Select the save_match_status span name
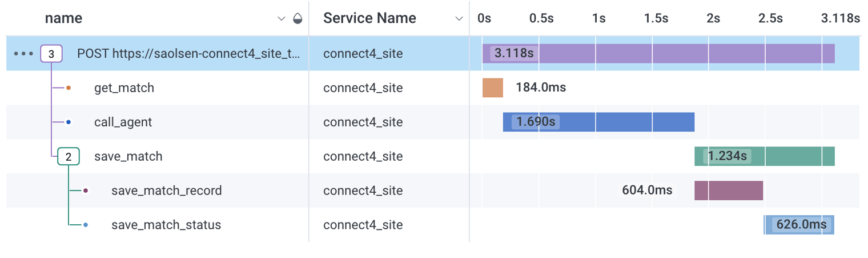This screenshot has height=258, width=868. (166, 225)
